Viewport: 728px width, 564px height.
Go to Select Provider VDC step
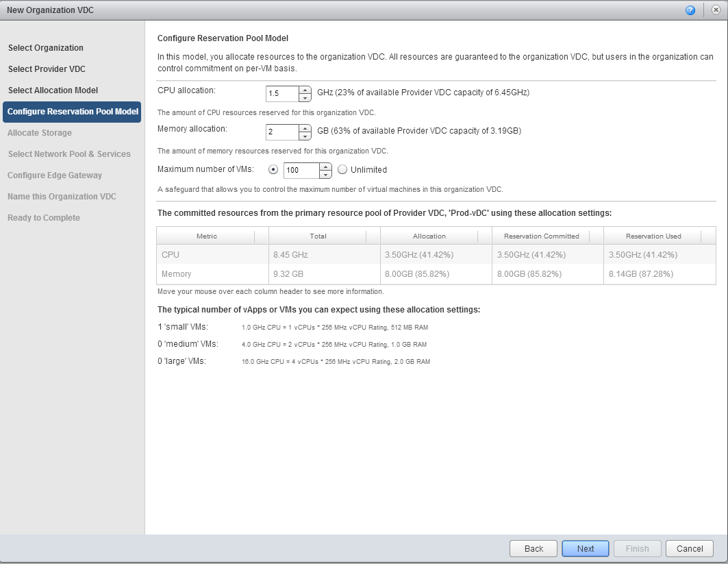click(x=47, y=69)
